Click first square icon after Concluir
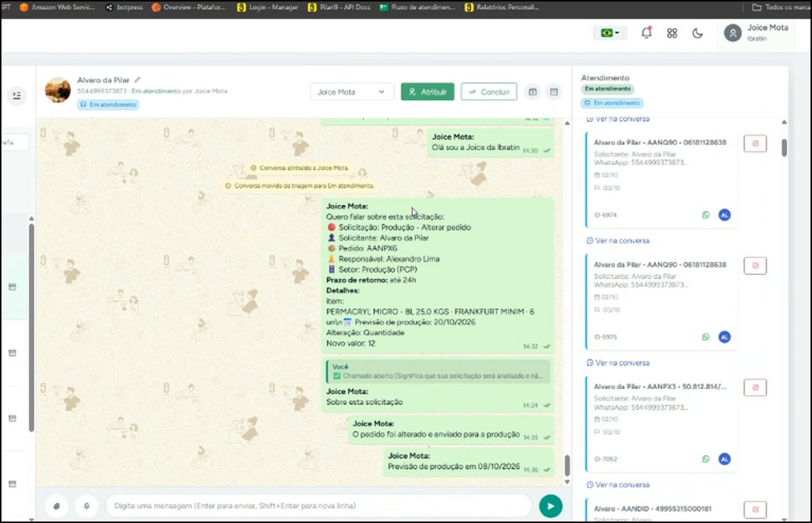 pos(532,92)
